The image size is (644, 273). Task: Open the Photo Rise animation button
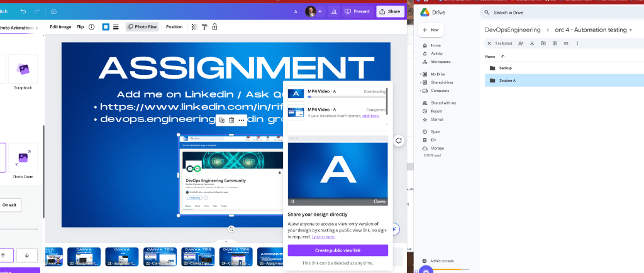[x=142, y=26]
